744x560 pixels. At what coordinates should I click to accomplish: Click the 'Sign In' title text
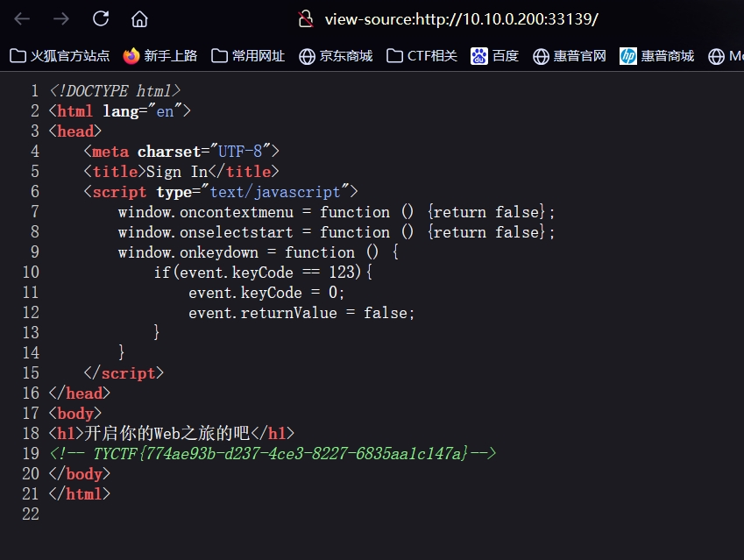177,171
